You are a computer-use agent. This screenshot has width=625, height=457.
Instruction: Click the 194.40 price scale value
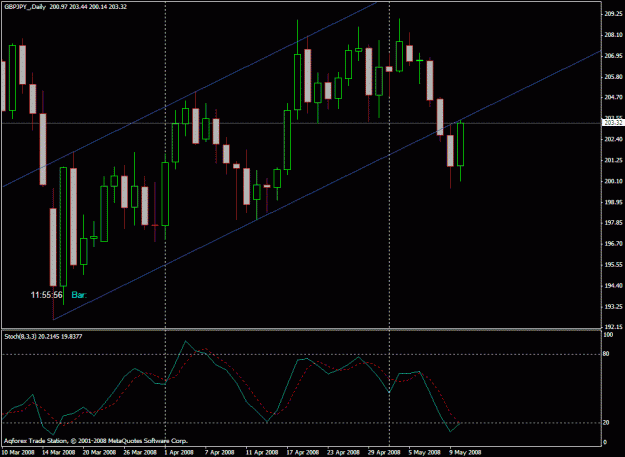coord(613,285)
